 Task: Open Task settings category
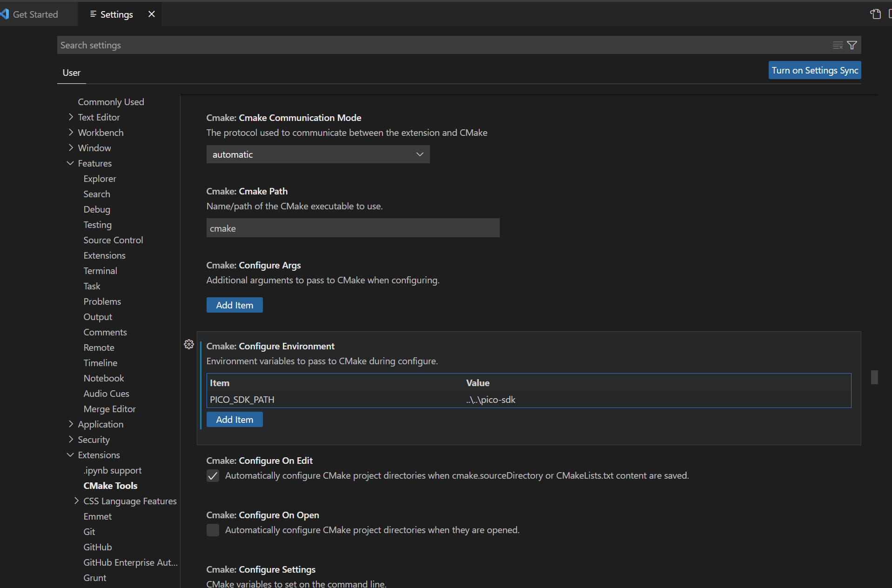tap(92, 286)
